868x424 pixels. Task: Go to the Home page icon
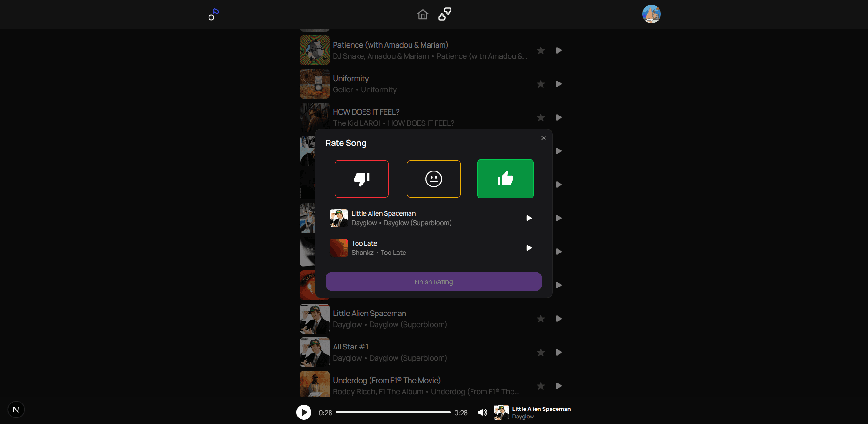click(423, 14)
